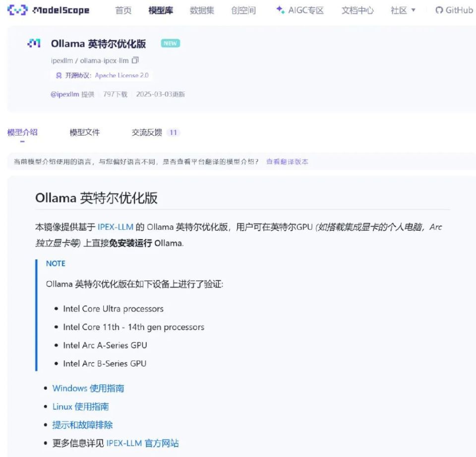The image size is (476, 457).
Task: Click the 查看翻译版本 link
Action: click(287, 162)
